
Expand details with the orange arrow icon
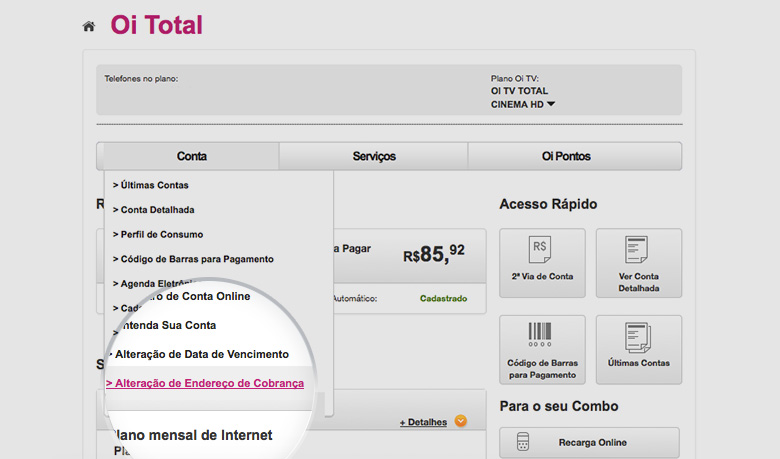coord(461,421)
